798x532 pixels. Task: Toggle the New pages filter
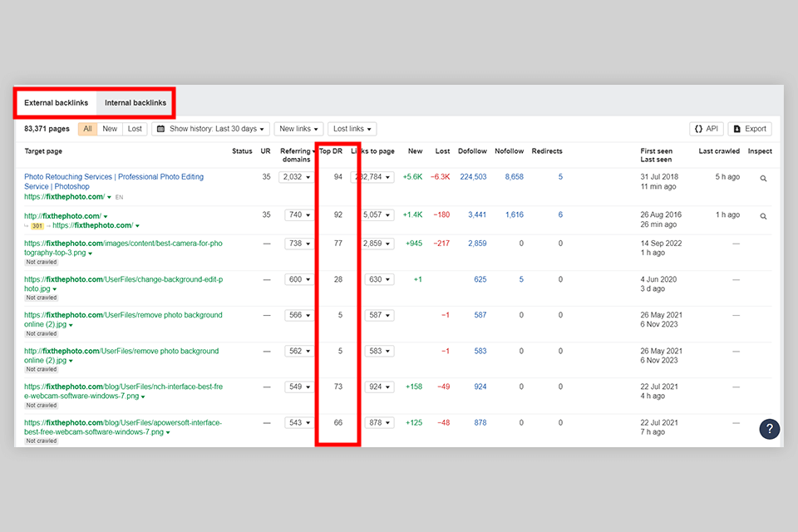tap(110, 129)
